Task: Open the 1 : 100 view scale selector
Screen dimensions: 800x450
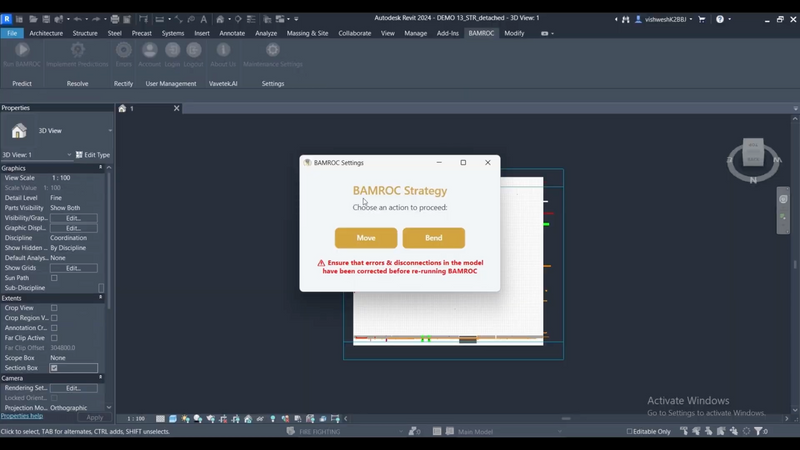Action: 136,418
